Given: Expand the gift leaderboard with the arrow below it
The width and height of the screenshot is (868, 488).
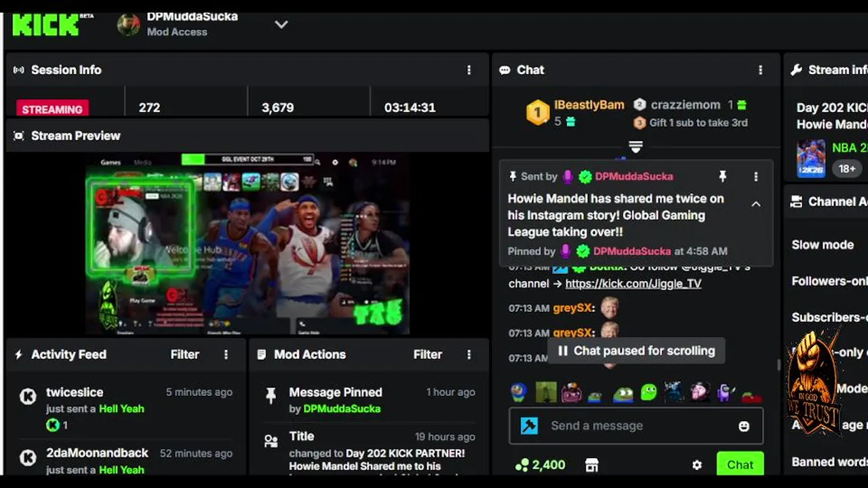Looking at the screenshot, I should pos(635,146).
